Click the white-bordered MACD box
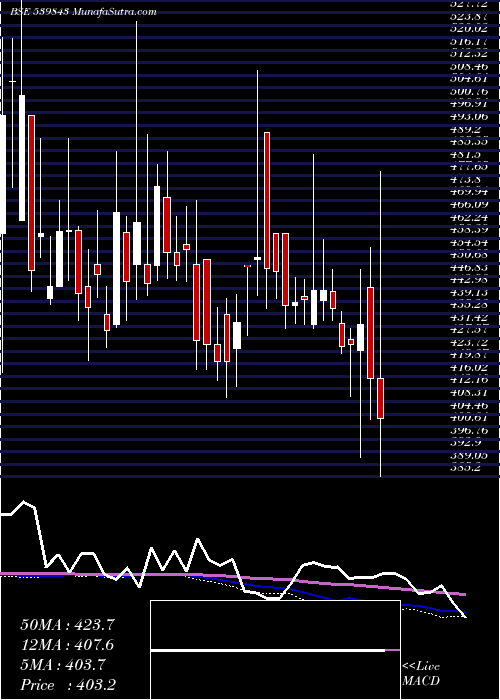 [275, 650]
